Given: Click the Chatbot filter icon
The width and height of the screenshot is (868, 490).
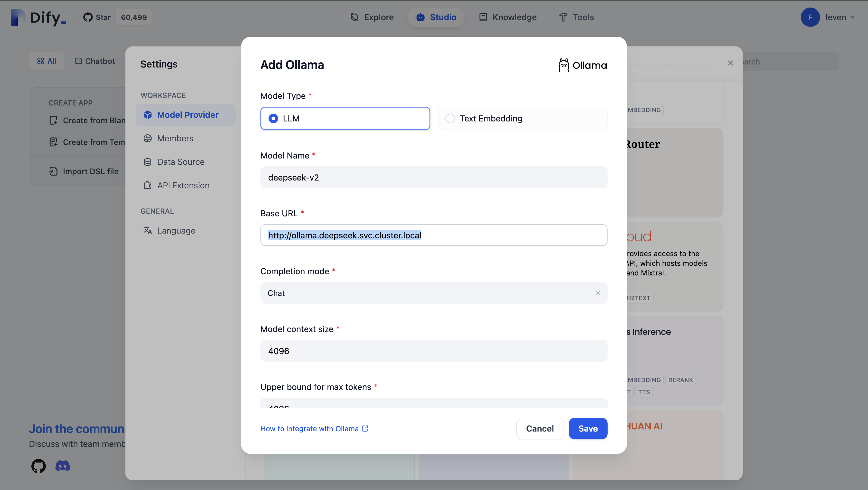Looking at the screenshot, I should [78, 61].
